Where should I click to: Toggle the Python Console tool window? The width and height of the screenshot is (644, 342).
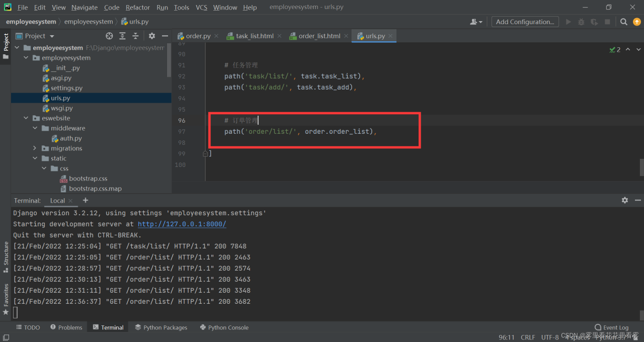[224, 327]
